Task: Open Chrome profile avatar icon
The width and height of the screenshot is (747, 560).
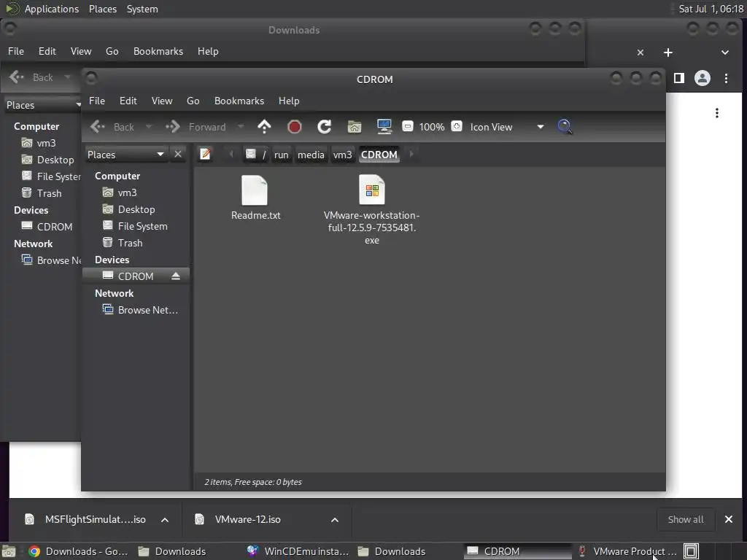Action: coord(703,78)
